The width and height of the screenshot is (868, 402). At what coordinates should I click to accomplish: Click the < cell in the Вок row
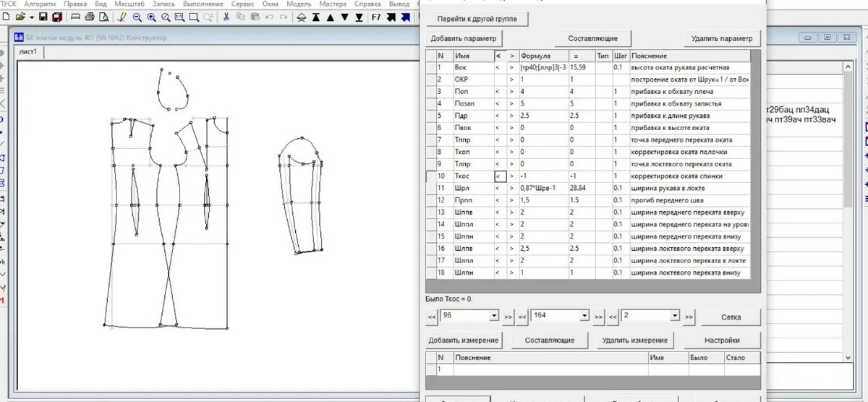tap(499, 67)
